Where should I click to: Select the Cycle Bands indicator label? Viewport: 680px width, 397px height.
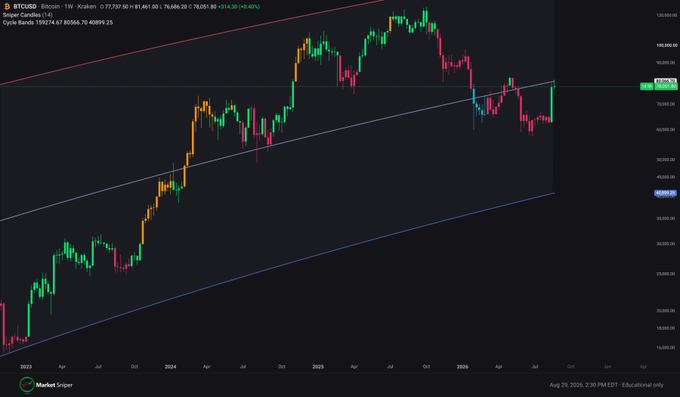[58, 22]
